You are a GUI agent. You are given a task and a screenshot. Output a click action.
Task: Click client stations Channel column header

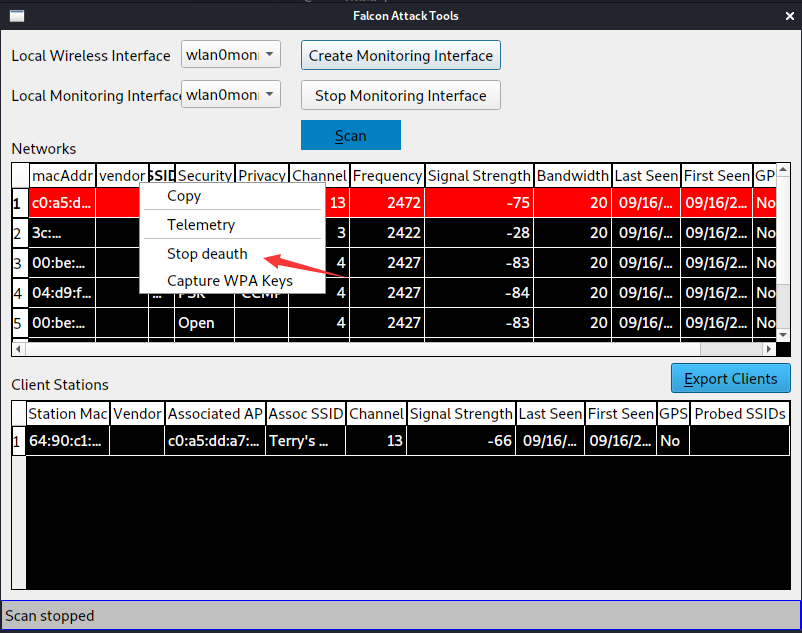click(x=376, y=413)
